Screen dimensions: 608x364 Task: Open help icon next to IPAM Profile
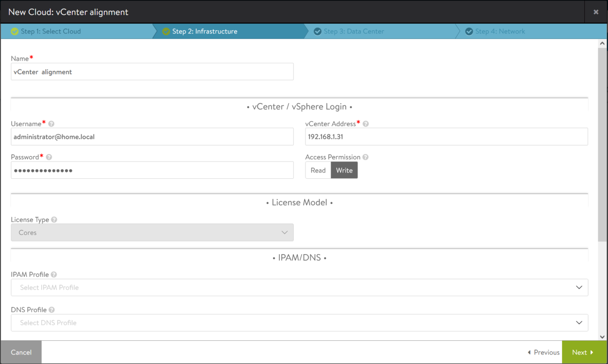(x=54, y=274)
